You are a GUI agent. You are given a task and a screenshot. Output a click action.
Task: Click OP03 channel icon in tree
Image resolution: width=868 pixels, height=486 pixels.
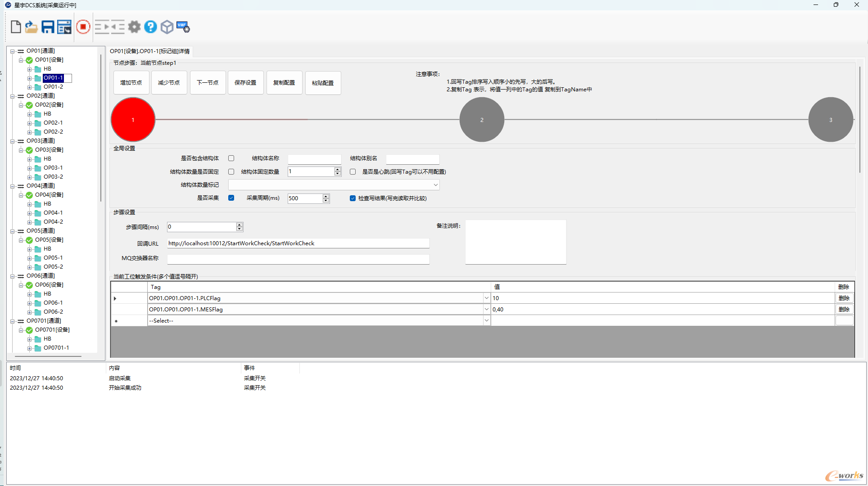click(x=21, y=141)
